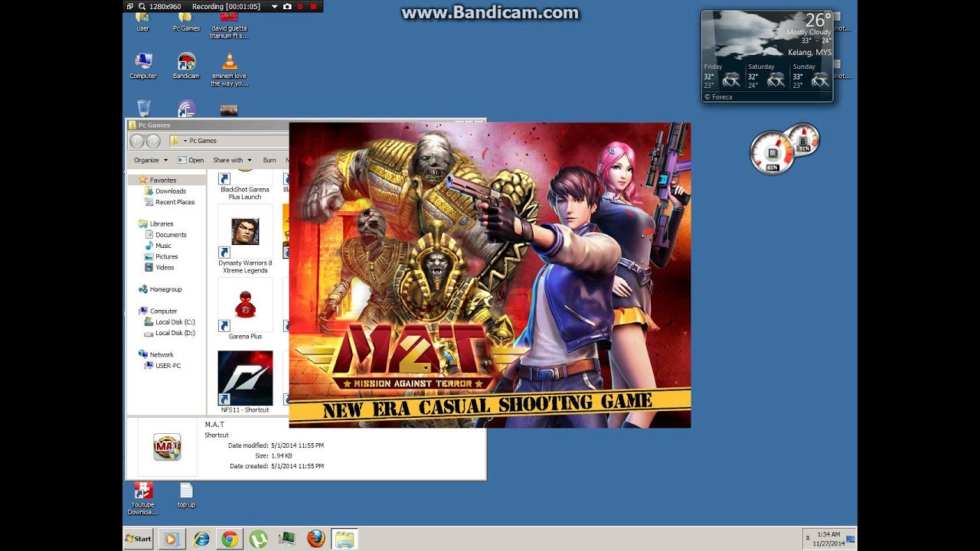Open Recent Places in navigation pane
The height and width of the screenshot is (551, 980).
(x=169, y=202)
